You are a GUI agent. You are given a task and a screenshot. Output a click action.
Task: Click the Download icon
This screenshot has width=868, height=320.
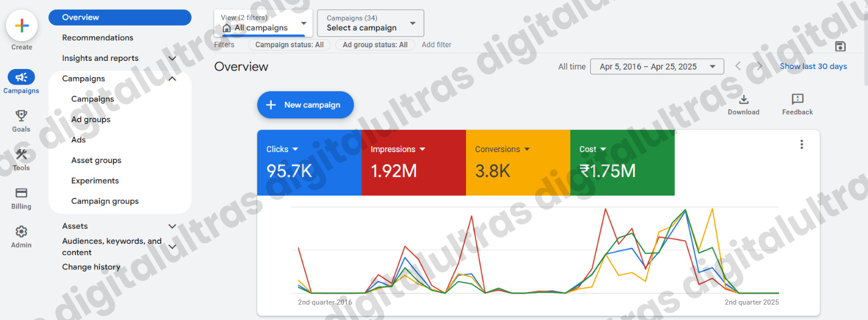click(x=744, y=99)
